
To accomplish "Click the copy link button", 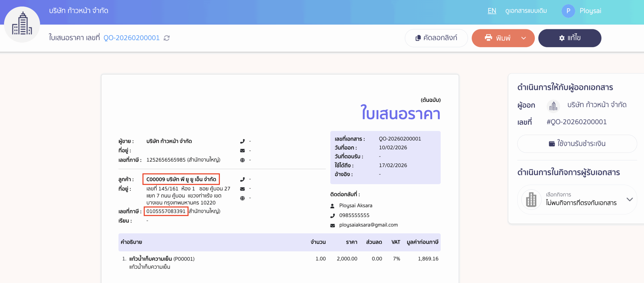I will pyautogui.click(x=436, y=38).
